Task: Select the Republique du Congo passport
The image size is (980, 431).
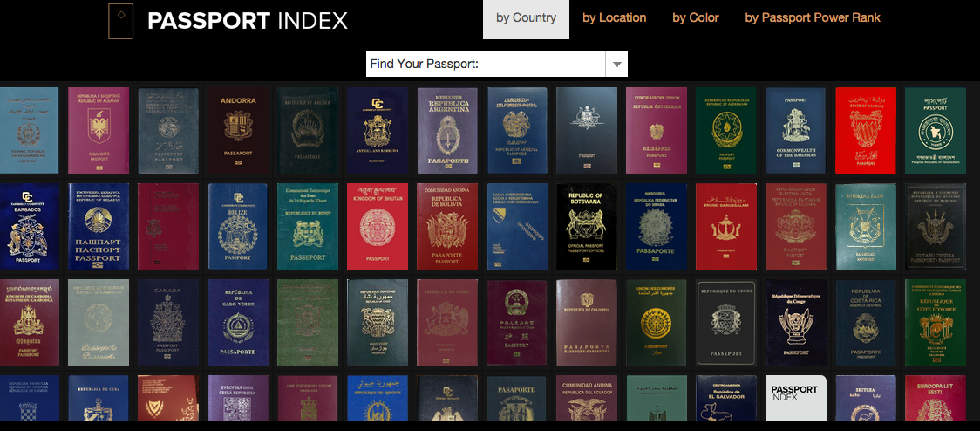Action: (726, 323)
